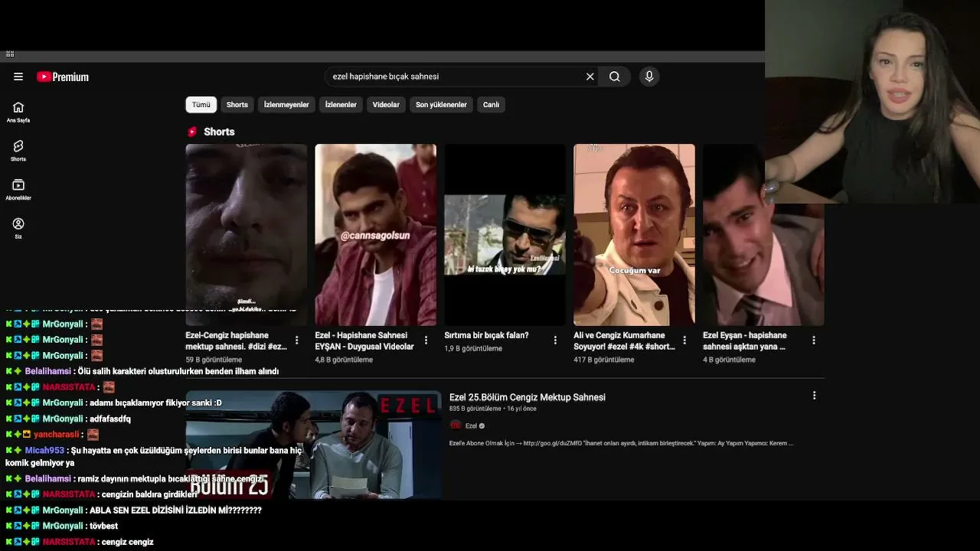This screenshot has width=980, height=551.
Task: Open the Ezel channel avatar
Action: pyautogui.click(x=456, y=425)
